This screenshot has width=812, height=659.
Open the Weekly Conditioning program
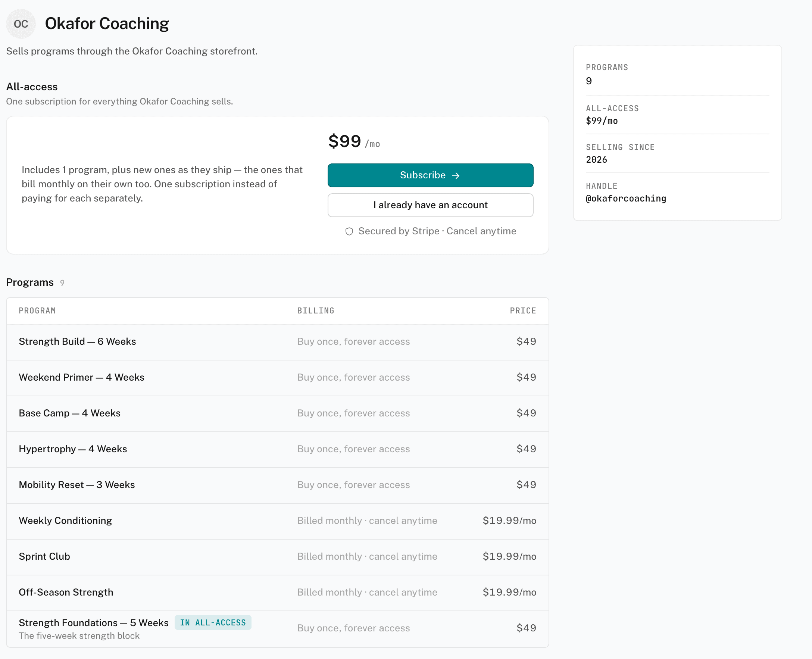[277, 521]
